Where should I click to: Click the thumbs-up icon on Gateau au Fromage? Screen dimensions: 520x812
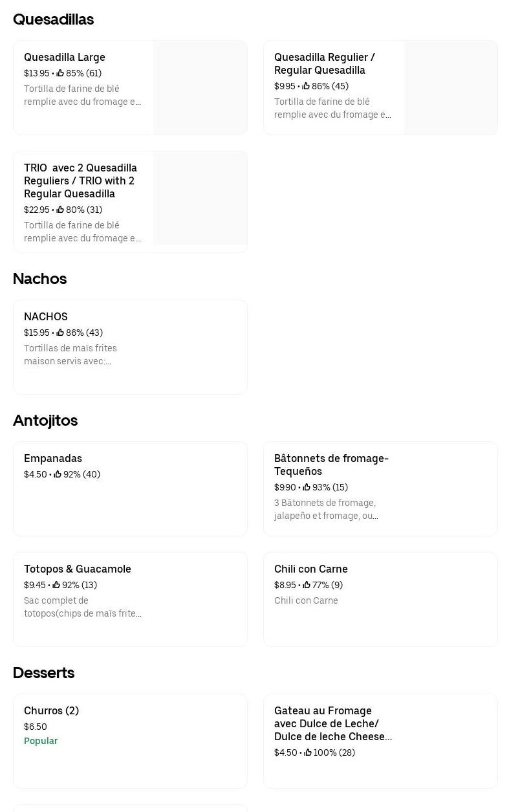[x=308, y=753]
